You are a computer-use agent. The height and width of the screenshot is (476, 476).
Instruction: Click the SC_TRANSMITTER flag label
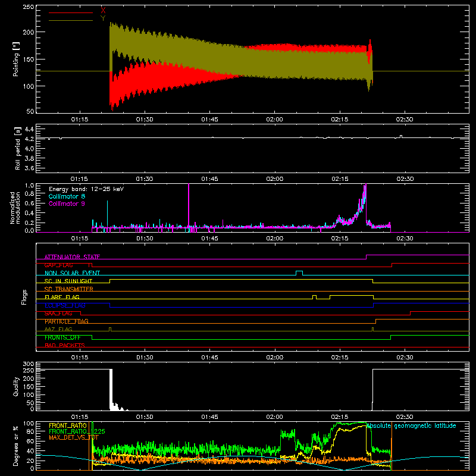[x=69, y=289]
